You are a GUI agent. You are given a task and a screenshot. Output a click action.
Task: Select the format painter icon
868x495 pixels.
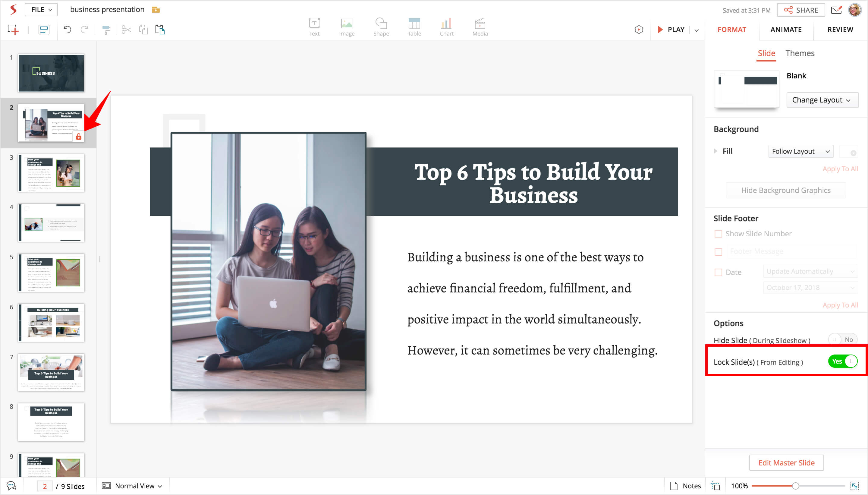(x=106, y=30)
